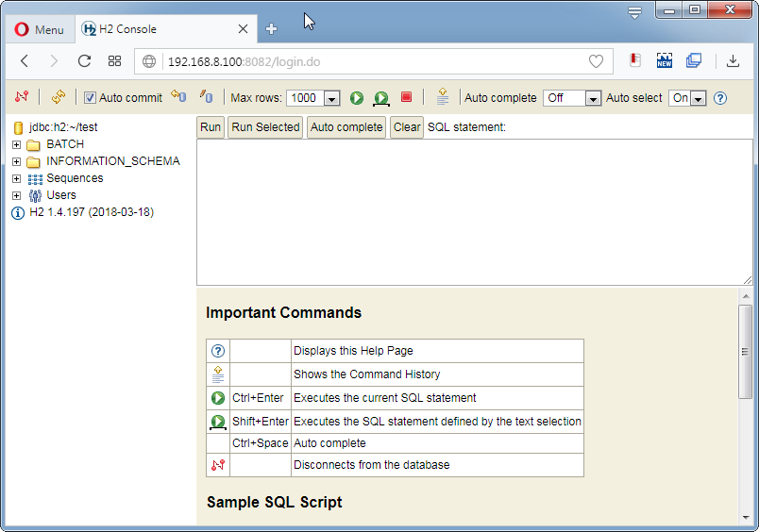Expand the Sequences node

tap(16, 178)
